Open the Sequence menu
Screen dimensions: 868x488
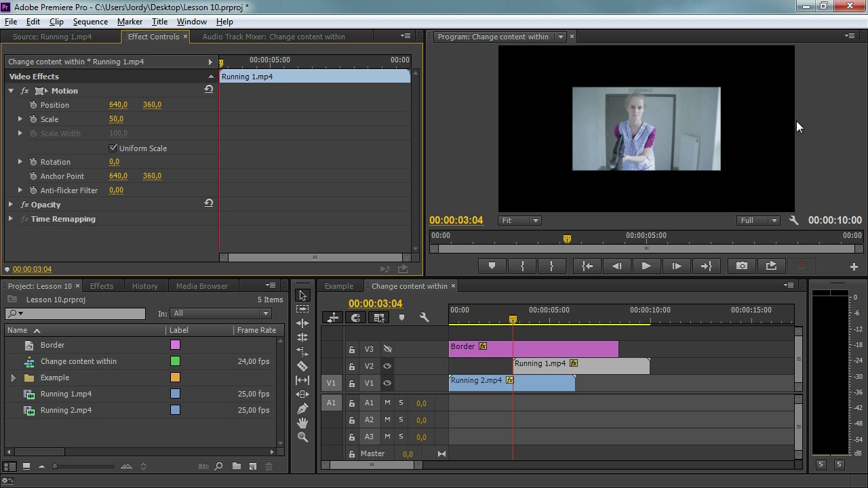pyautogui.click(x=90, y=22)
